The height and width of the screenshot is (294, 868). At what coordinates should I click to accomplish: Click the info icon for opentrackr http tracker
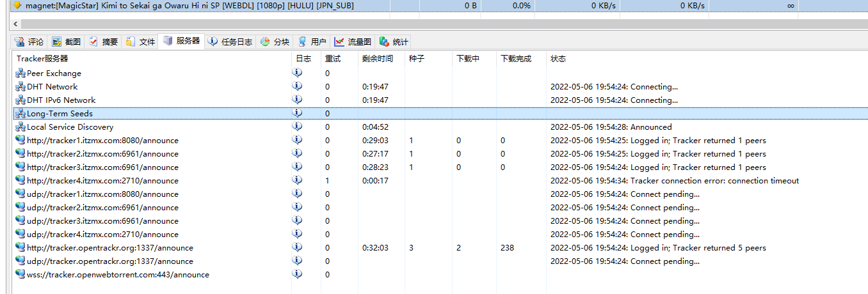click(x=297, y=247)
